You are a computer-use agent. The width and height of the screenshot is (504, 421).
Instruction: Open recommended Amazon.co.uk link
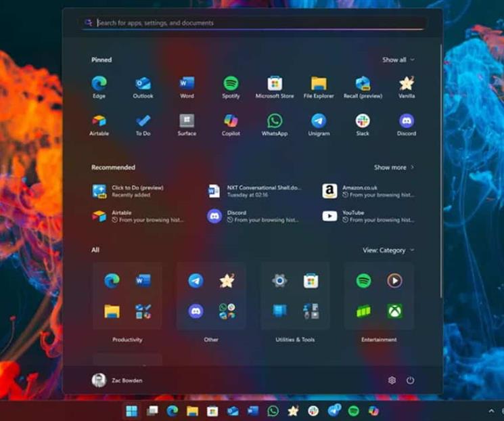(369, 191)
